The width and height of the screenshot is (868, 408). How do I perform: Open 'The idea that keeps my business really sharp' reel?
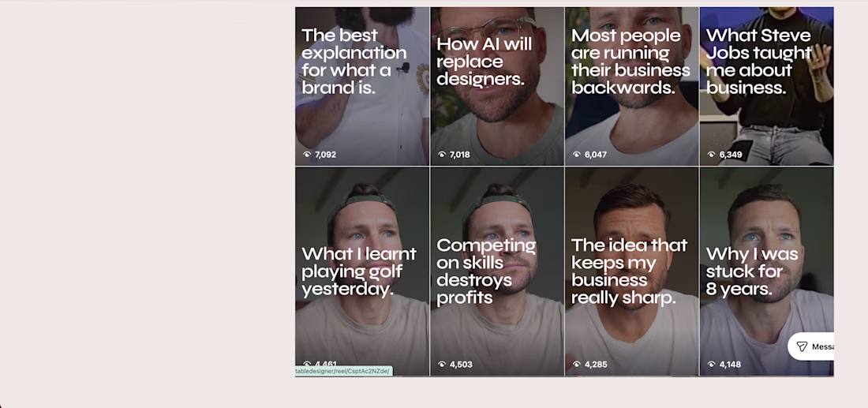click(x=631, y=271)
